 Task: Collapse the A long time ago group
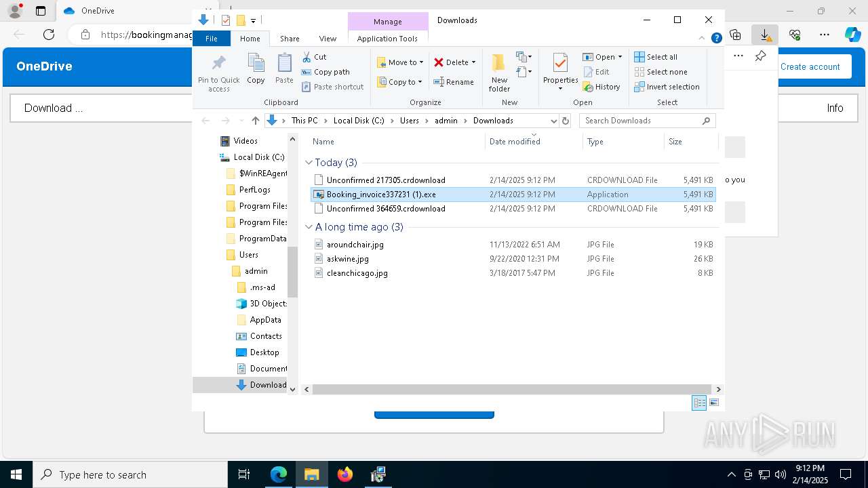[309, 227]
